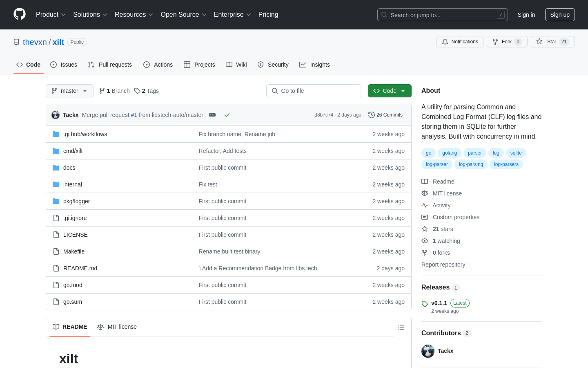Open the 2 Tags link
This screenshot has height=368, width=588.
[x=147, y=91]
